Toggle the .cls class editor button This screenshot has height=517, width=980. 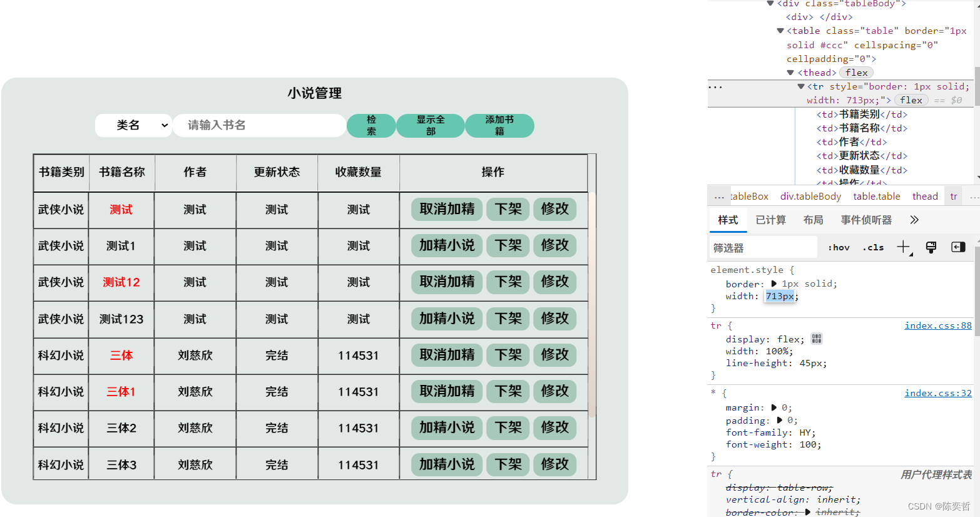[x=873, y=247]
